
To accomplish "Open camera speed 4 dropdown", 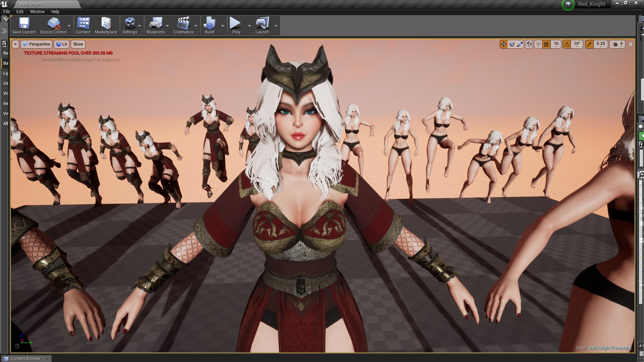I will pos(617,44).
